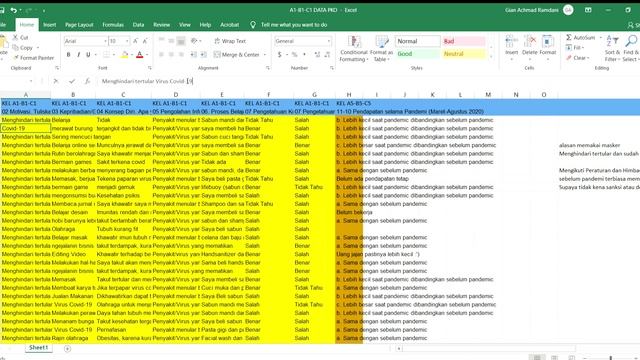Open the Formulas tab
This screenshot has width=640, height=360.
(113, 25)
